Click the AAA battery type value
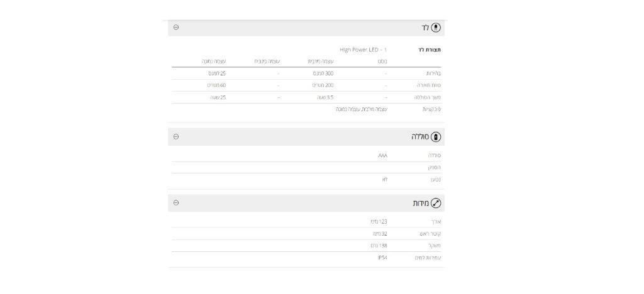644x294 pixels. point(382,156)
